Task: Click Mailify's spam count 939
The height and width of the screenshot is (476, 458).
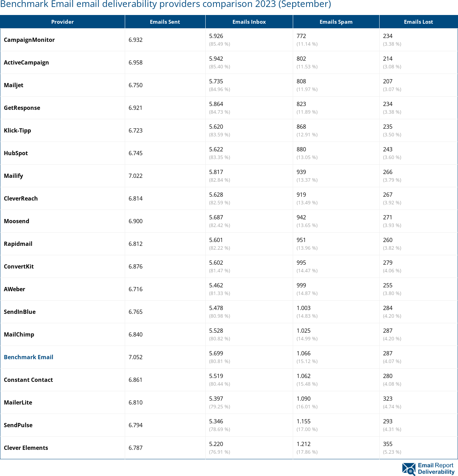Action: pyautogui.click(x=301, y=172)
